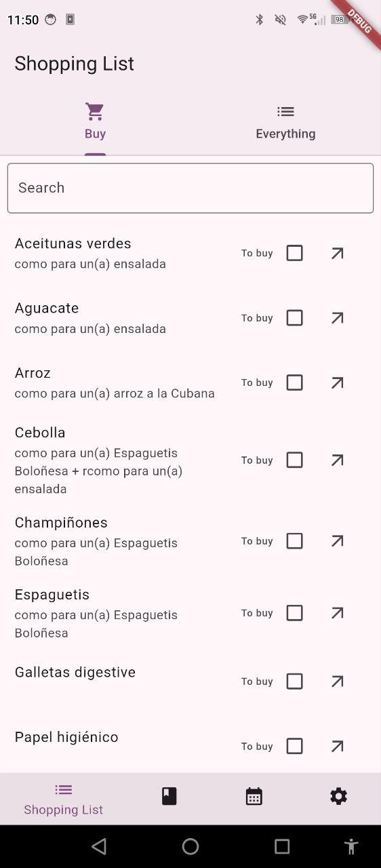Open arrow icon for Aceitunas verdes
The image size is (381, 868).
[x=337, y=253]
